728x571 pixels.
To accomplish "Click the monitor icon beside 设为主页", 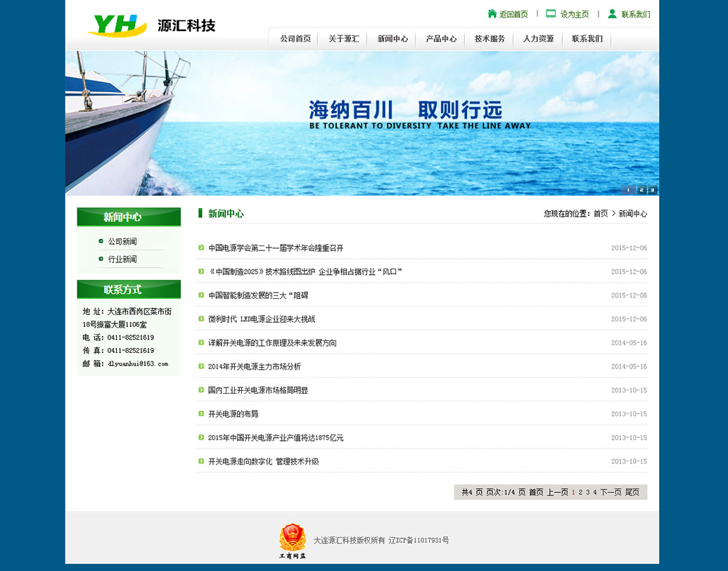I will coord(551,14).
